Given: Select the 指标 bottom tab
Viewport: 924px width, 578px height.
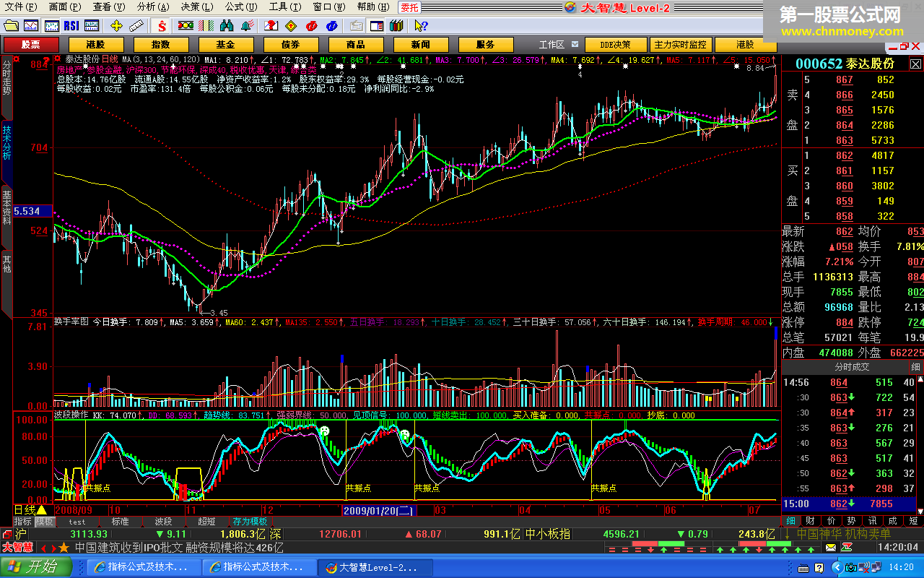Looking at the screenshot, I should pyautogui.click(x=22, y=521).
